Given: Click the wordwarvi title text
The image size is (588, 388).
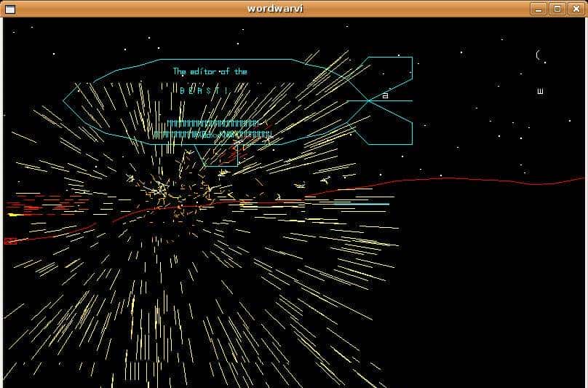Looking at the screenshot, I should [x=275, y=8].
